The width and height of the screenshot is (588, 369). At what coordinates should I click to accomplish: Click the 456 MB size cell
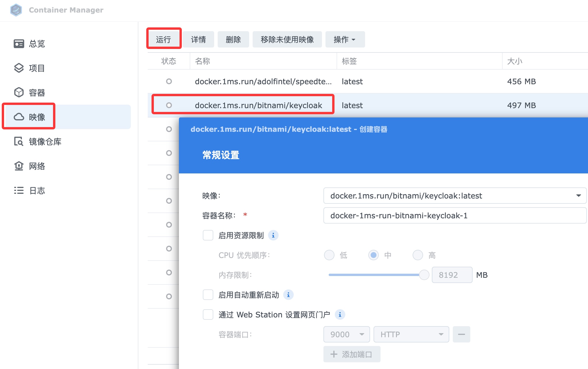point(522,81)
